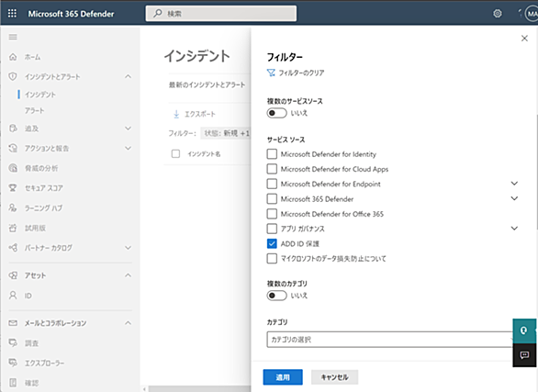Toggle the 複数のサービスソース switch
This screenshot has width=538, height=392.
276,113
